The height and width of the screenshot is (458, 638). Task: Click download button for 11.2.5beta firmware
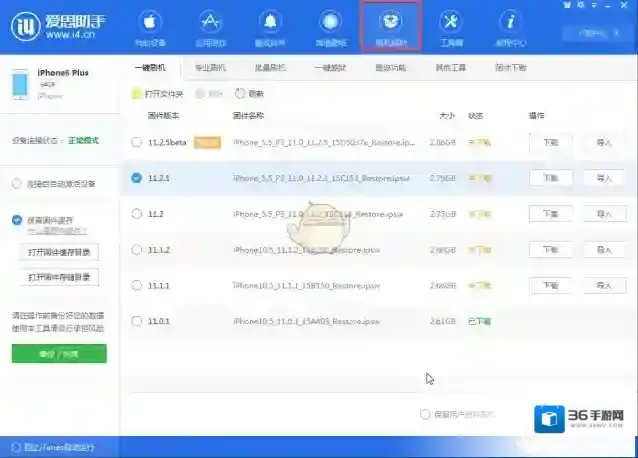(x=551, y=142)
